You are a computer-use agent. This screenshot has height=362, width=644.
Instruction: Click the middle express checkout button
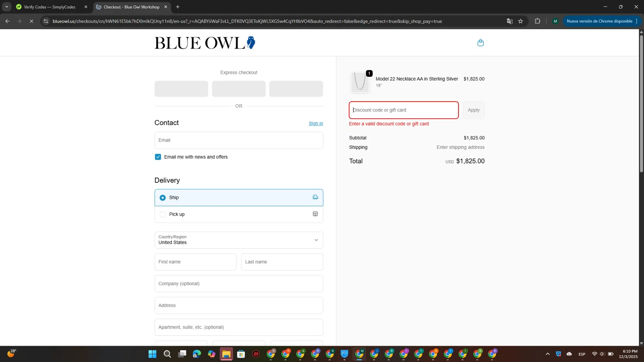pos(239,89)
